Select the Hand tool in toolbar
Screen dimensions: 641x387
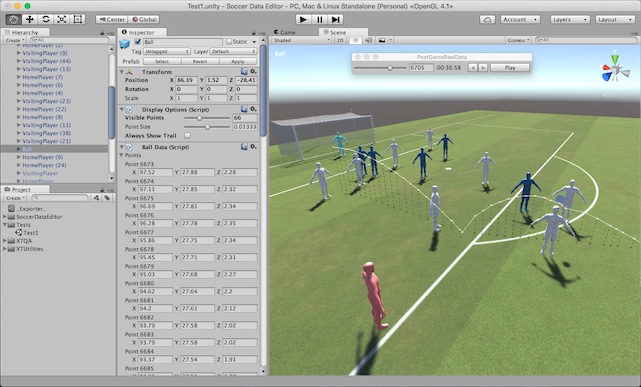13,19
